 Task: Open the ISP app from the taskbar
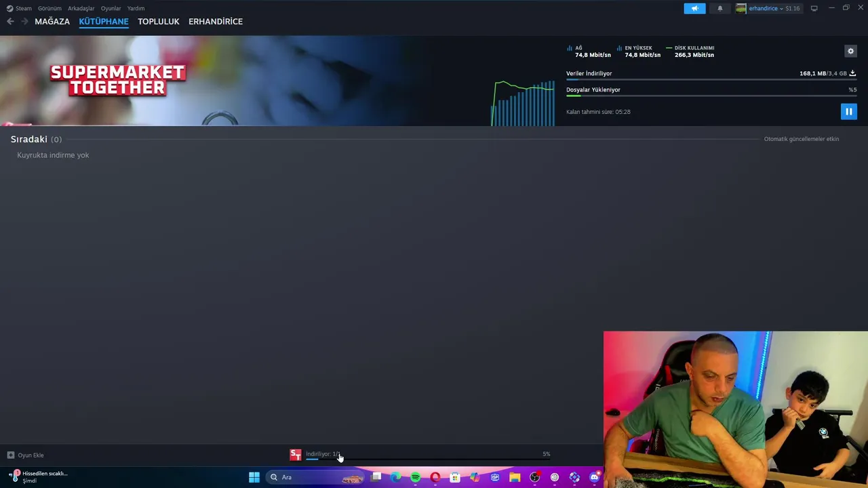click(495, 477)
